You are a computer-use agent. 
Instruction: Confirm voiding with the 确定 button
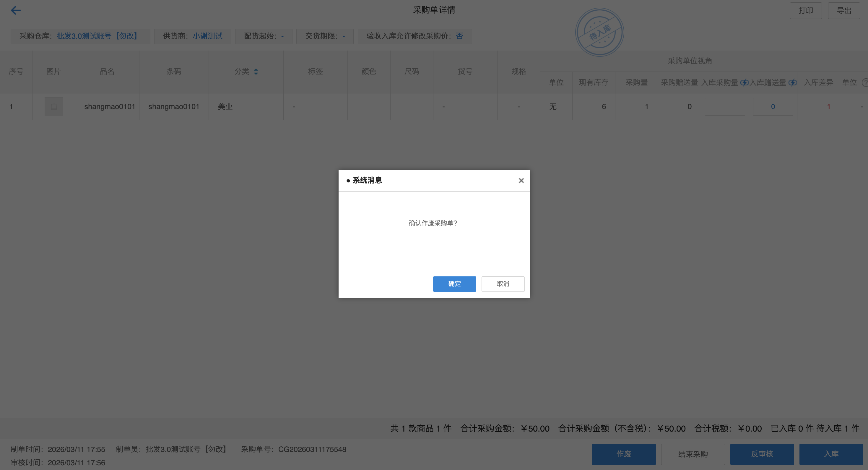click(454, 284)
